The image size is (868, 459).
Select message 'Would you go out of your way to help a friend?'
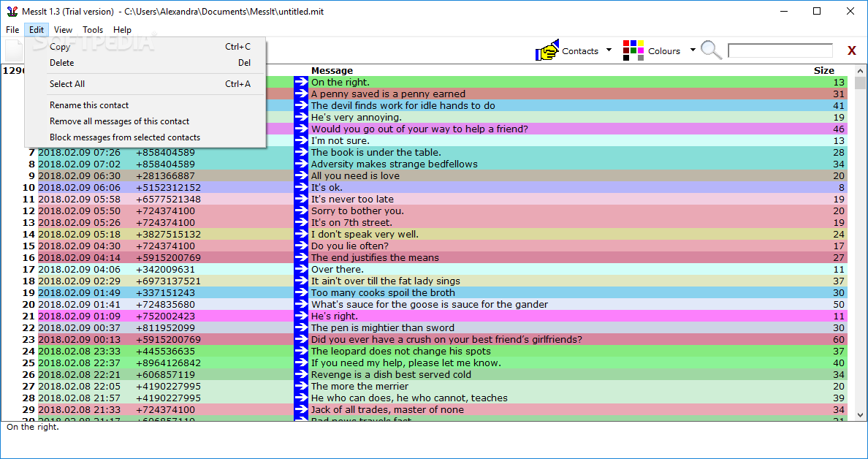pyautogui.click(x=419, y=129)
